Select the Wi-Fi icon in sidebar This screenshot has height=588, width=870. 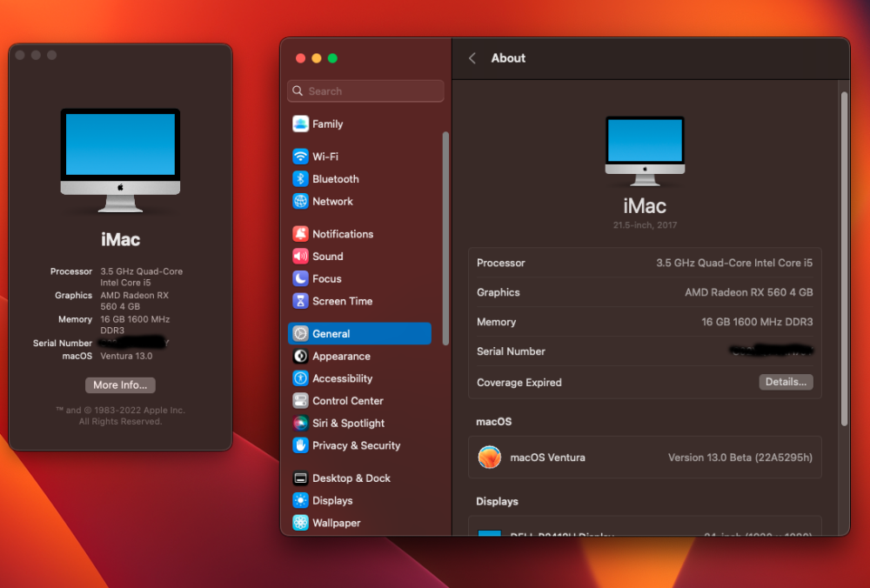[300, 157]
